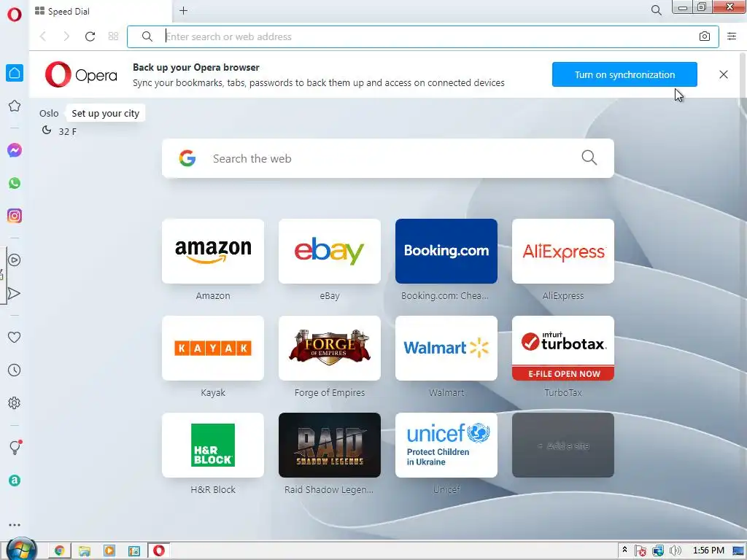This screenshot has width=747, height=560.
Task: Focus the address bar field
Action: (x=423, y=36)
